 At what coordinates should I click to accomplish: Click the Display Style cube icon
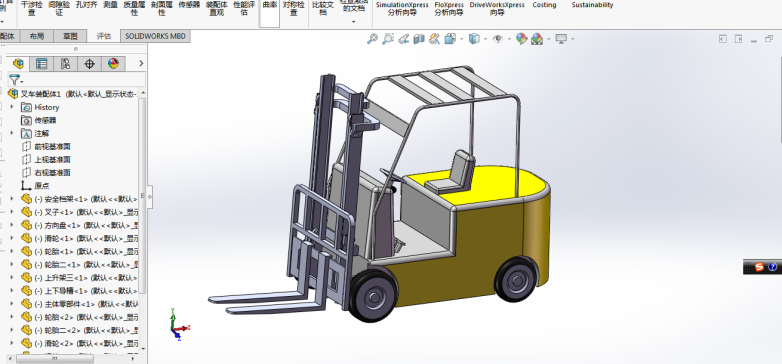coord(474,38)
